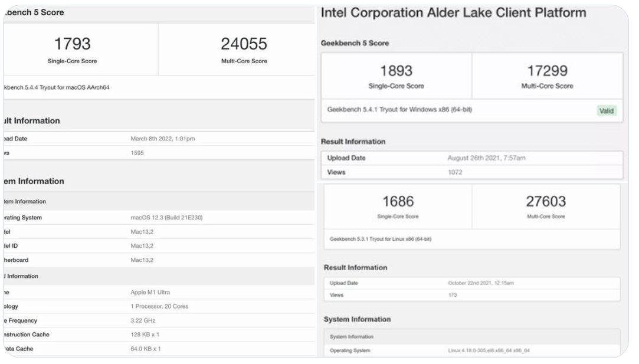Click the 'Single-Core Score' label under 1793
The image size is (639, 364).
pyautogui.click(x=72, y=61)
